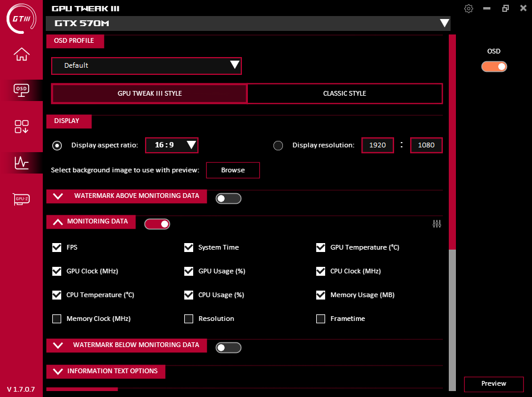The height and width of the screenshot is (397, 532).
Task: Click the Preview button
Action: [x=494, y=384]
